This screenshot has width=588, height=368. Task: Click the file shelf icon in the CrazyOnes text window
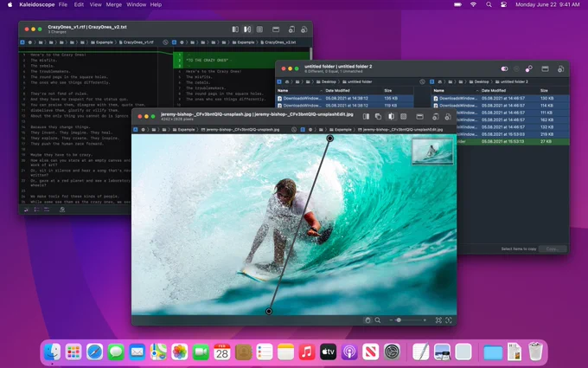pos(276,29)
